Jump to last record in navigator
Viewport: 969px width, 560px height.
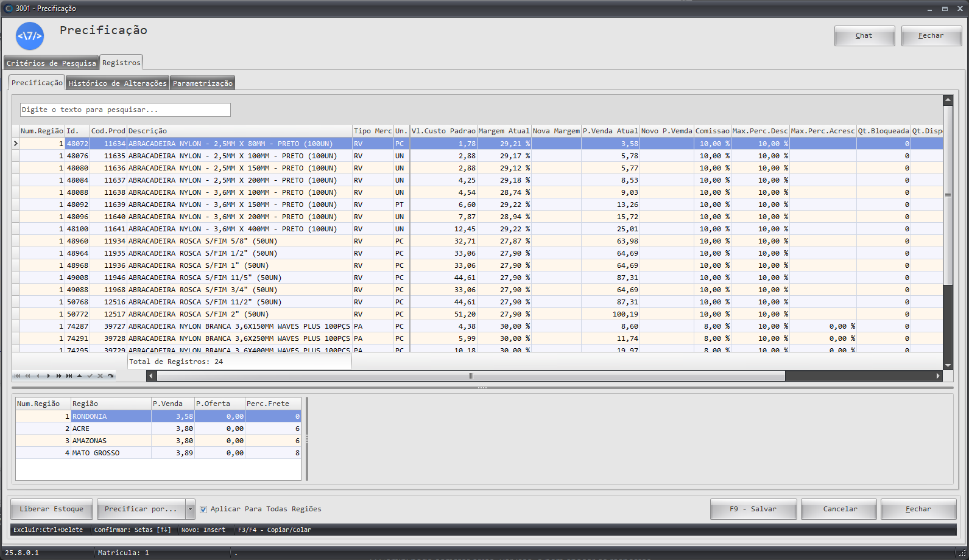point(69,376)
